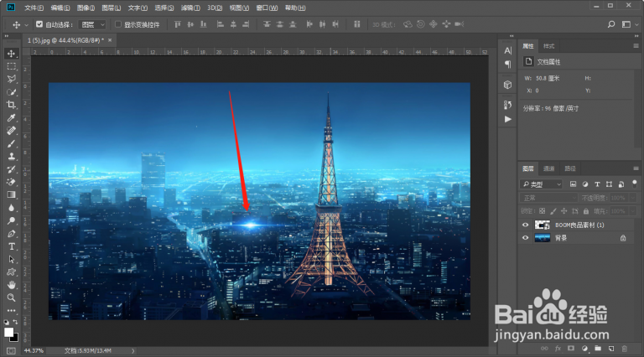Click the default colors mini icon

coord(6,322)
